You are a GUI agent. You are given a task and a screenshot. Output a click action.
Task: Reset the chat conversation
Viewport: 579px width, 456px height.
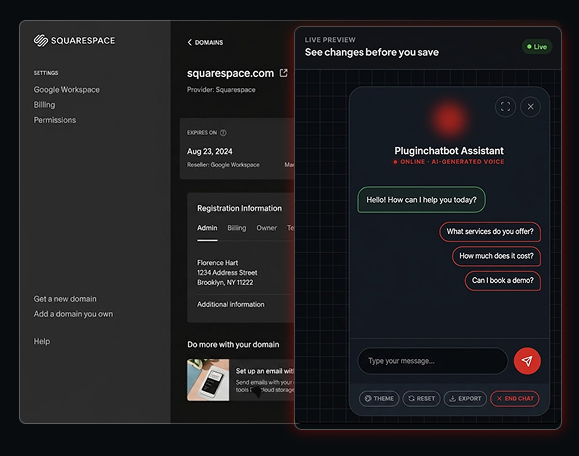421,398
